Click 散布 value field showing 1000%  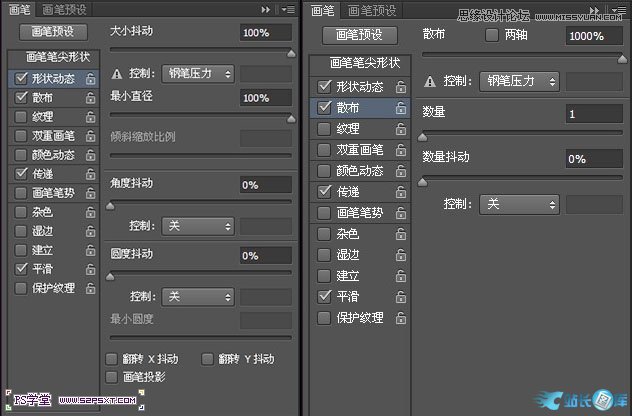594,36
